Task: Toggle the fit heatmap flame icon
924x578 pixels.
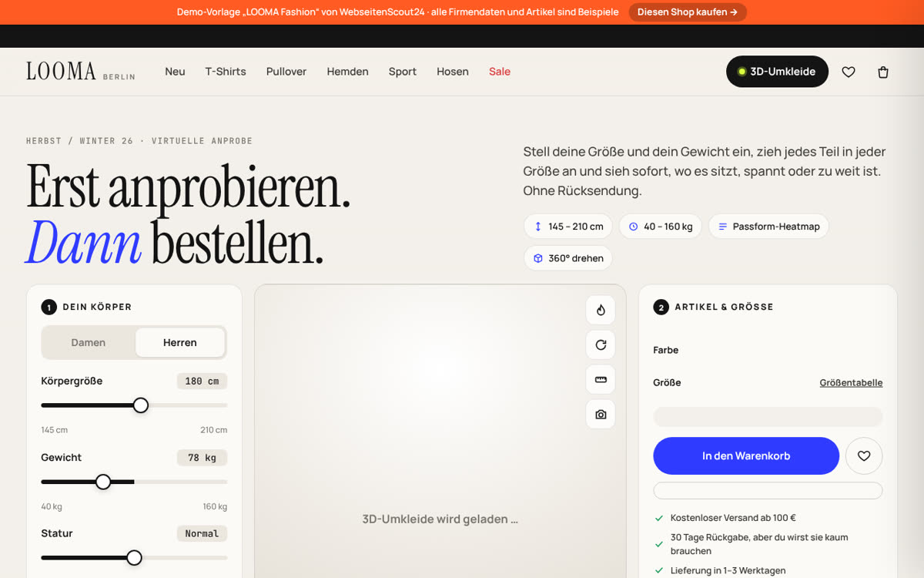Action: (601, 310)
